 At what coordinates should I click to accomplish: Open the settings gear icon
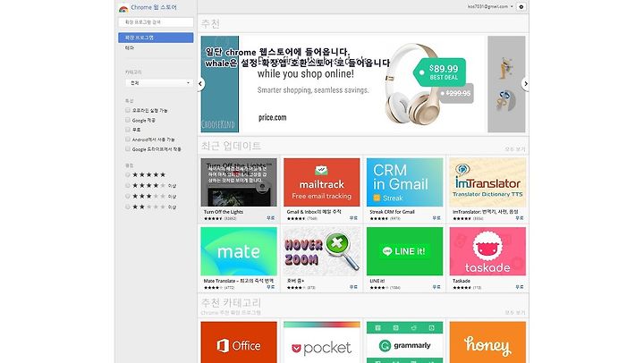(521, 7)
